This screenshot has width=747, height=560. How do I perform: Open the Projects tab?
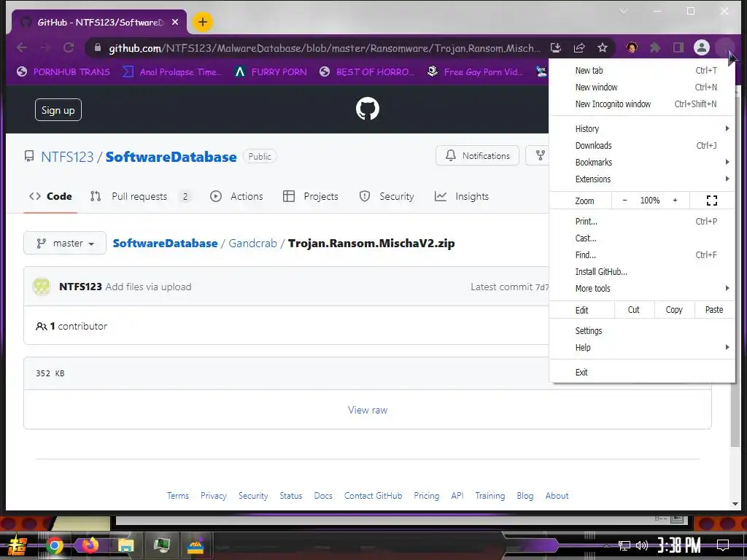coord(311,196)
